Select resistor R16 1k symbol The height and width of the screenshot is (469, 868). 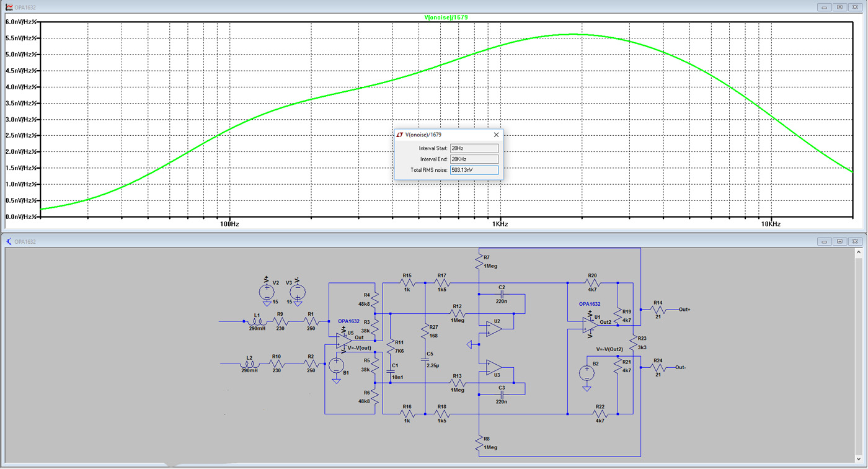(x=407, y=414)
